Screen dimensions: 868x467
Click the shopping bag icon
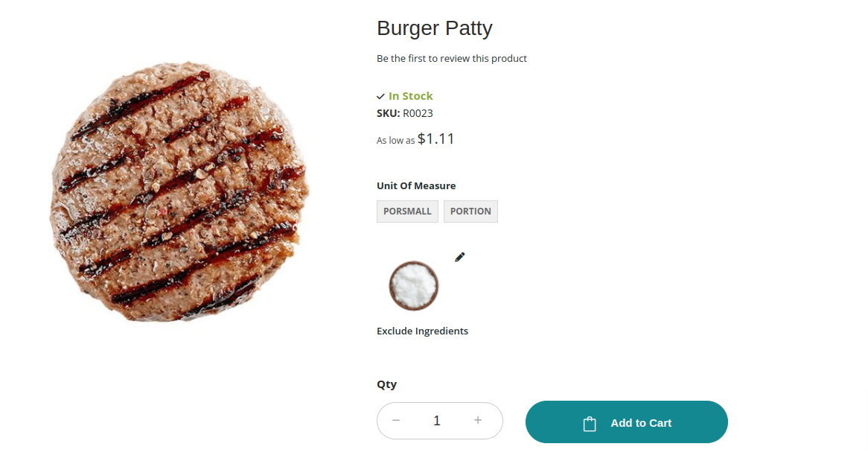coord(590,423)
